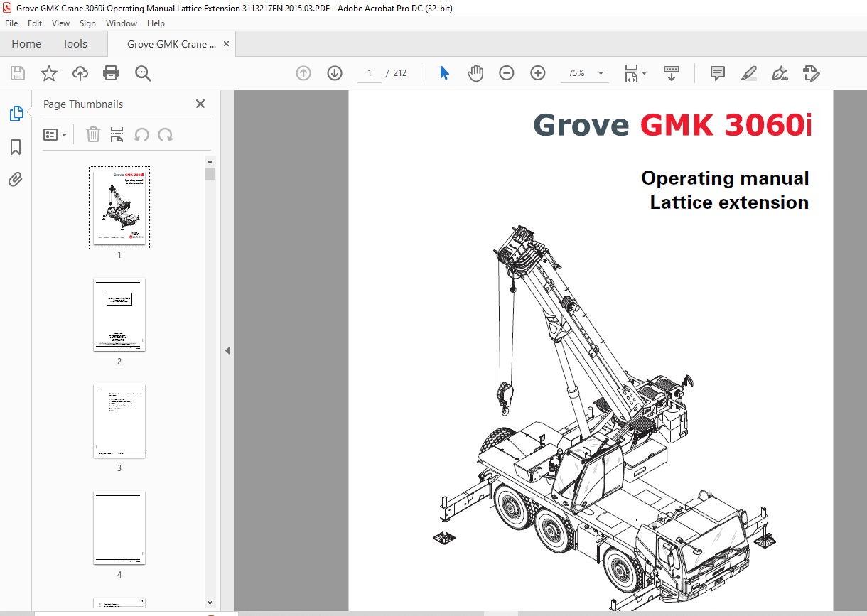Open the sign document pen tool

click(780, 73)
